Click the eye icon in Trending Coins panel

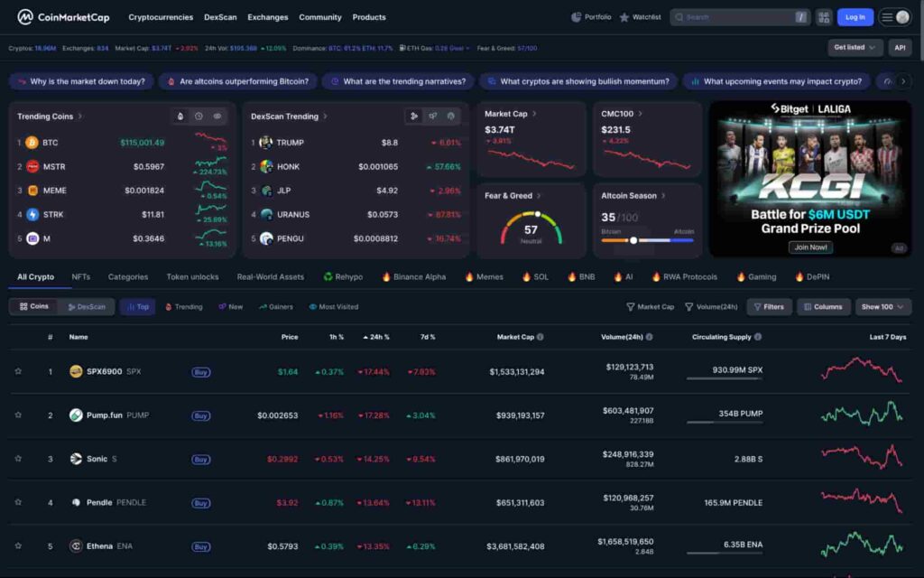click(217, 116)
